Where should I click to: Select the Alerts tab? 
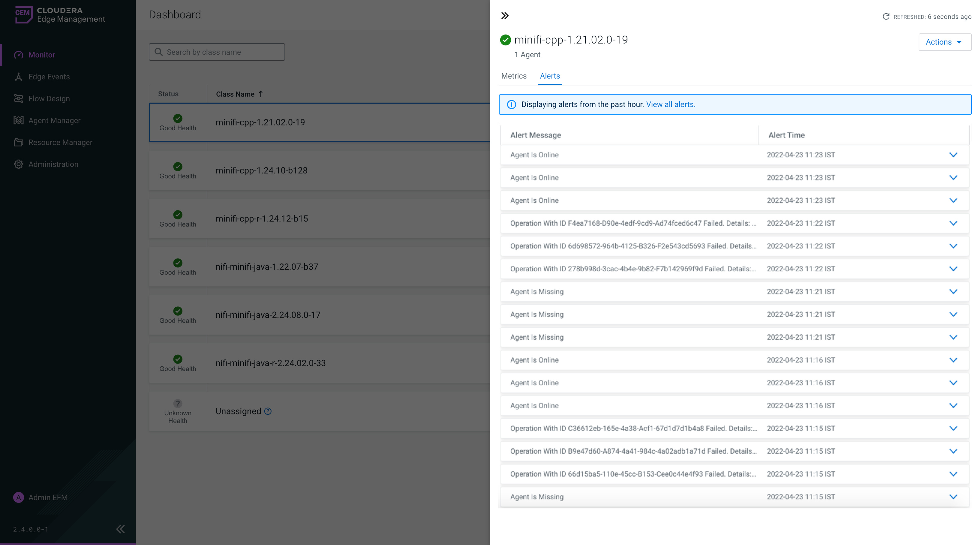tap(550, 76)
